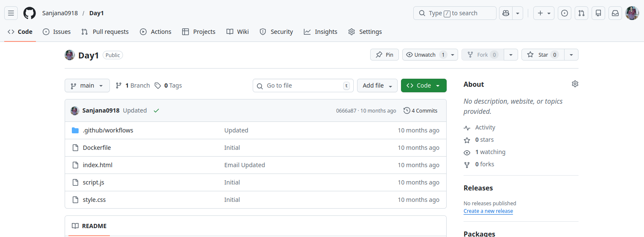Open the 0 forks link
The height and width of the screenshot is (237, 644).
point(479,164)
